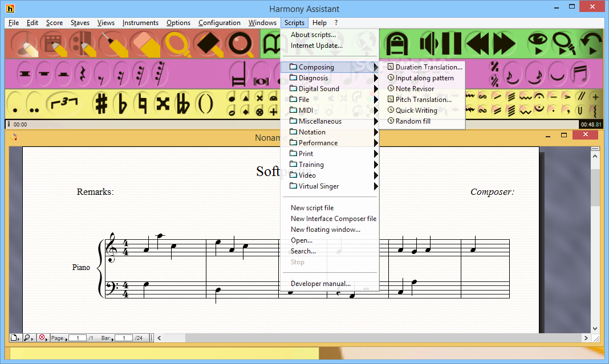Click the score vertical scrollbar down arrow
Screen dimensions: 609x364
(595, 329)
